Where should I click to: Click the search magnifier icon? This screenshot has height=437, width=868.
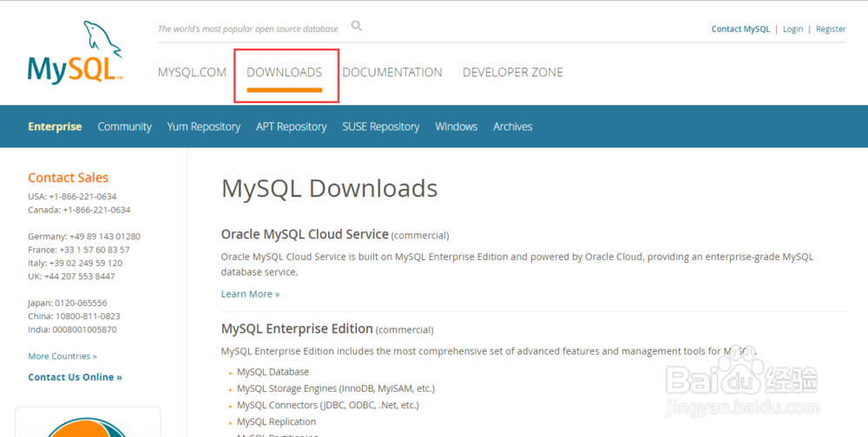[357, 26]
